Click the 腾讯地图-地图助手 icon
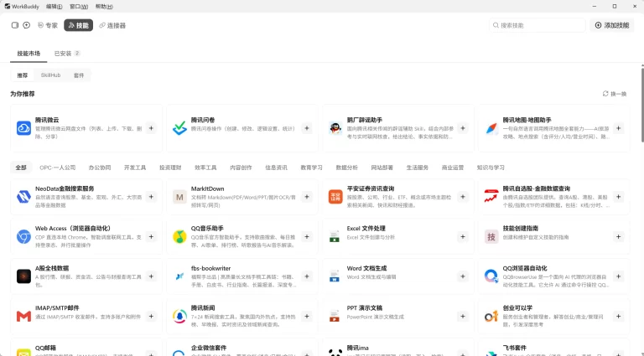The width and height of the screenshot is (644, 356). point(491,128)
